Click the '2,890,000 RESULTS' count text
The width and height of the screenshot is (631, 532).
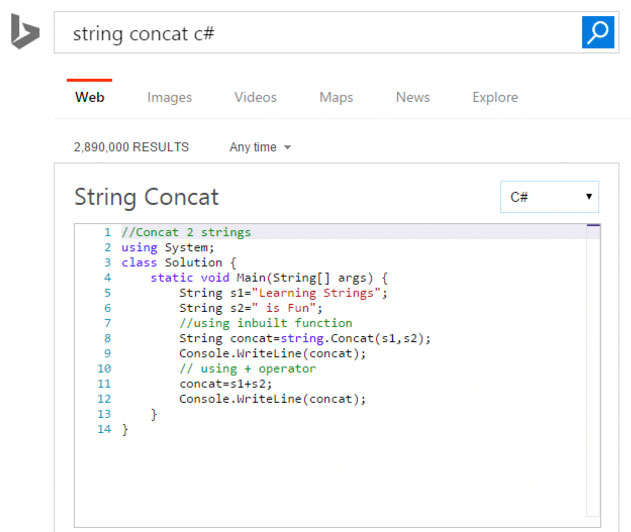coord(131,147)
